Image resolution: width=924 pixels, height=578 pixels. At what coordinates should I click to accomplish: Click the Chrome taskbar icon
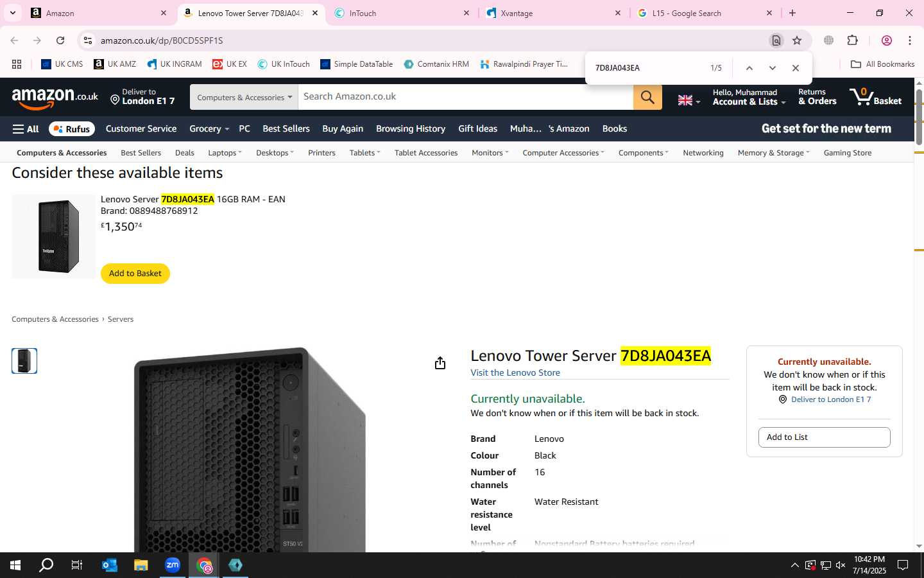point(204,565)
